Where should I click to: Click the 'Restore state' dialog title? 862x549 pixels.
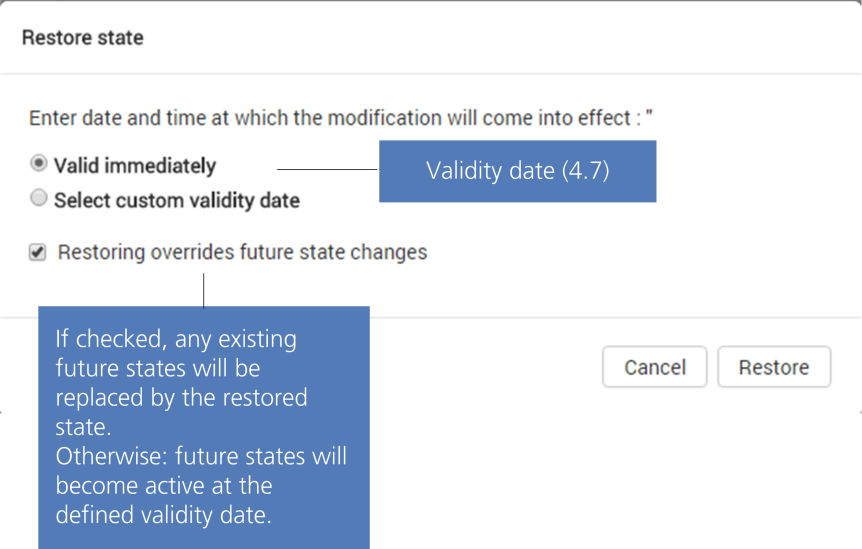83,38
